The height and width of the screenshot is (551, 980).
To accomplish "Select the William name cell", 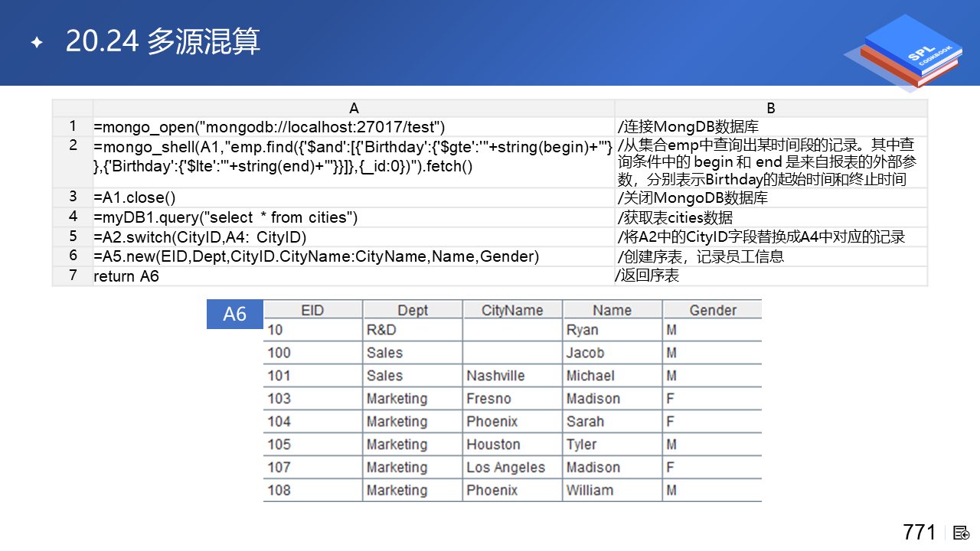I will (612, 491).
